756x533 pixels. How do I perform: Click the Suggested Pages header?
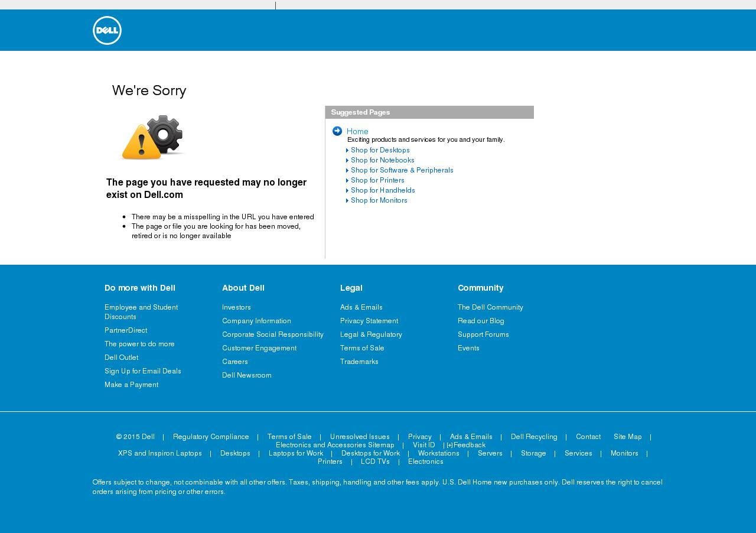click(x=429, y=112)
